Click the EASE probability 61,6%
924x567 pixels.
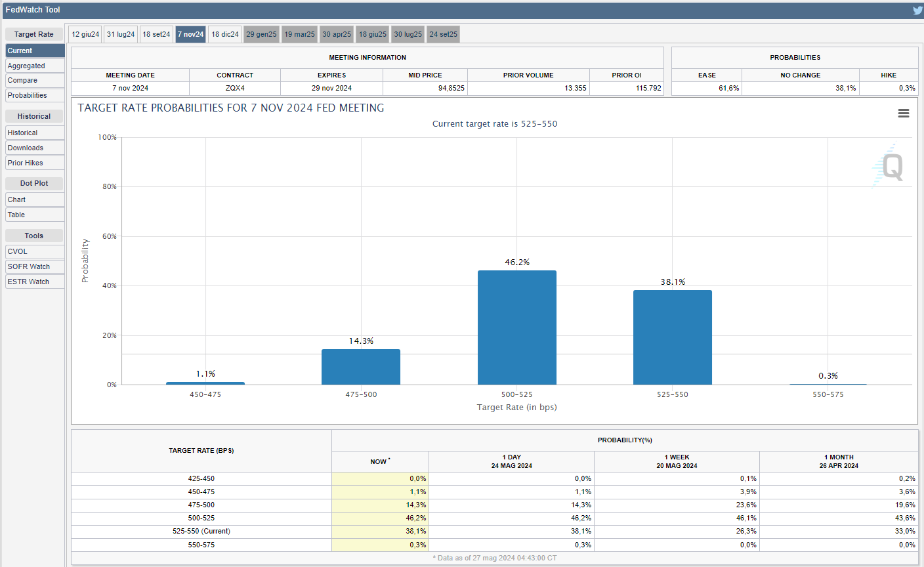[x=728, y=88]
